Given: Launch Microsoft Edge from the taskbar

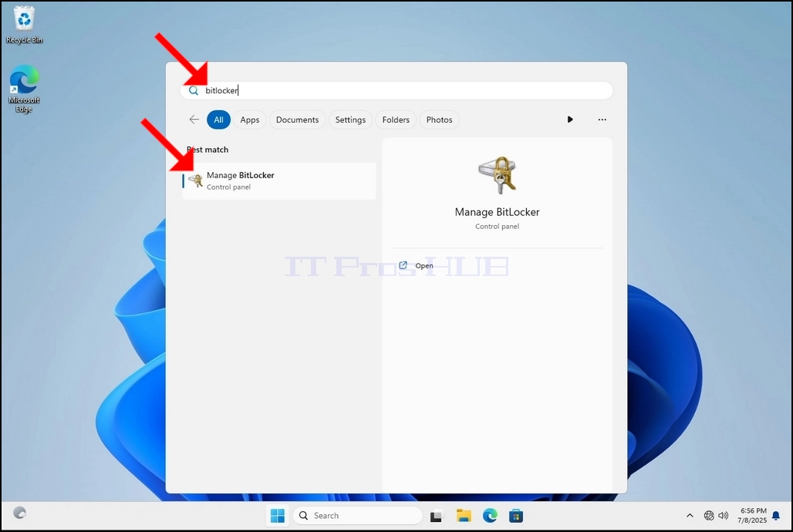Looking at the screenshot, I should click(490, 516).
